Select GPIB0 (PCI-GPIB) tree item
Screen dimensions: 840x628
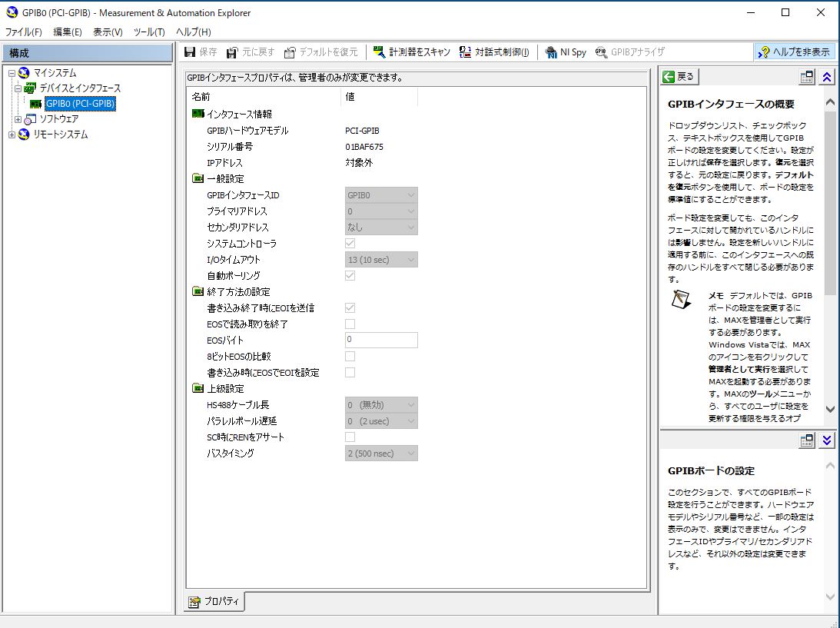80,104
